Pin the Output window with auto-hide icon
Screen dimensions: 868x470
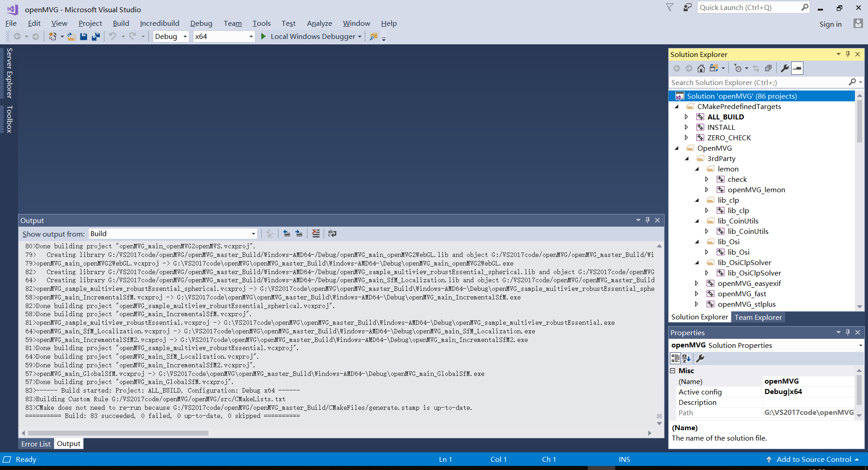[647, 220]
